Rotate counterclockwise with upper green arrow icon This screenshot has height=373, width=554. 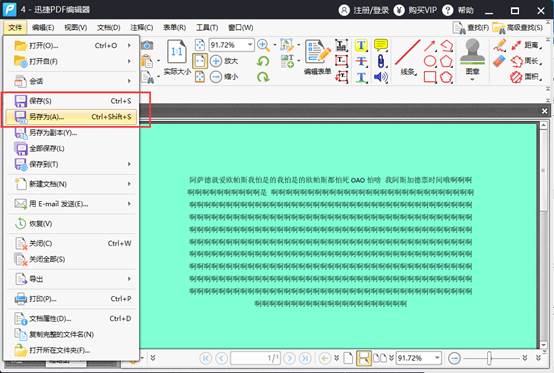point(263,61)
